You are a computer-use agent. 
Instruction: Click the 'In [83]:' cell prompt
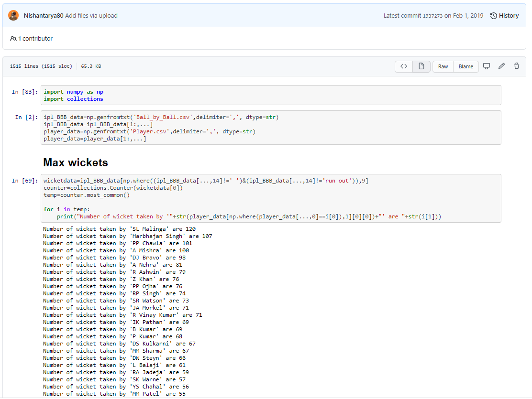coord(25,92)
